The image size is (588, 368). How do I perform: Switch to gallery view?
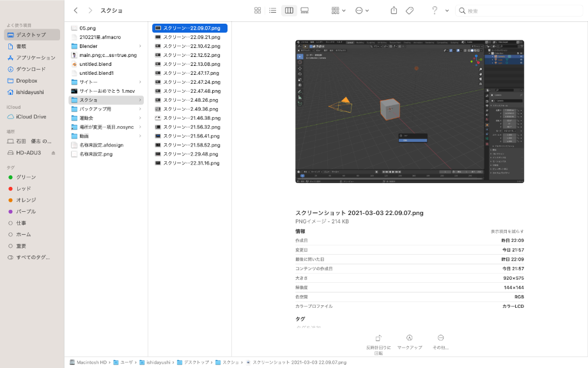coord(304,10)
